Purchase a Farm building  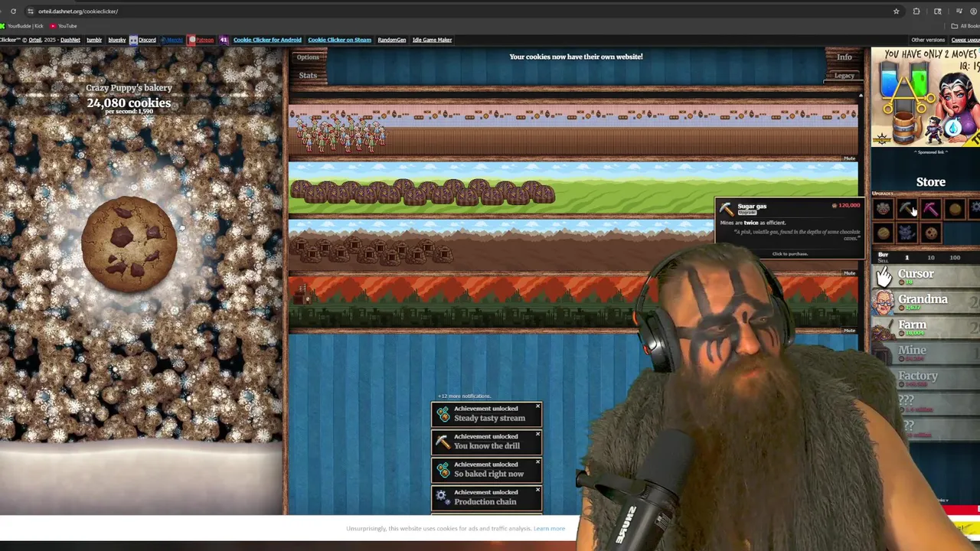(x=925, y=328)
